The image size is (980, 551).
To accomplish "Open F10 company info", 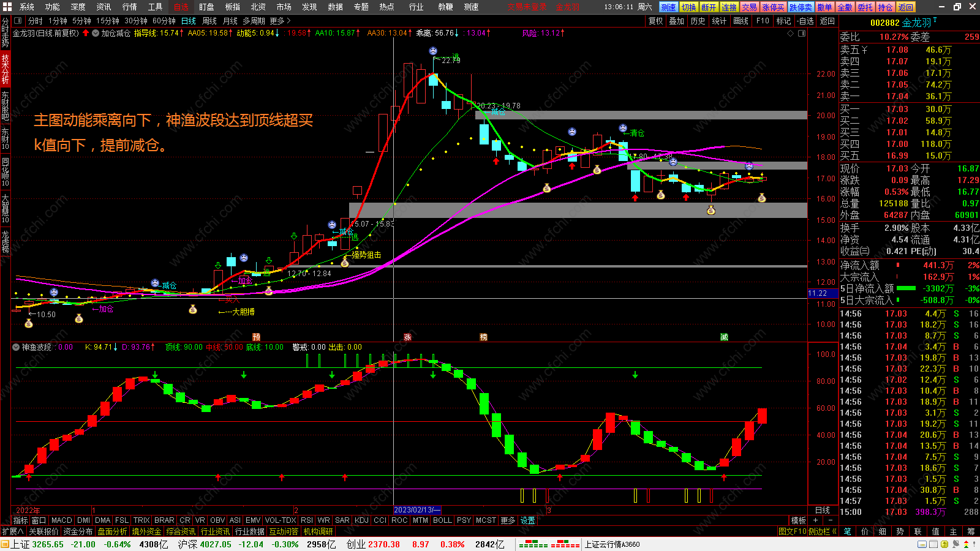I will pyautogui.click(x=763, y=21).
